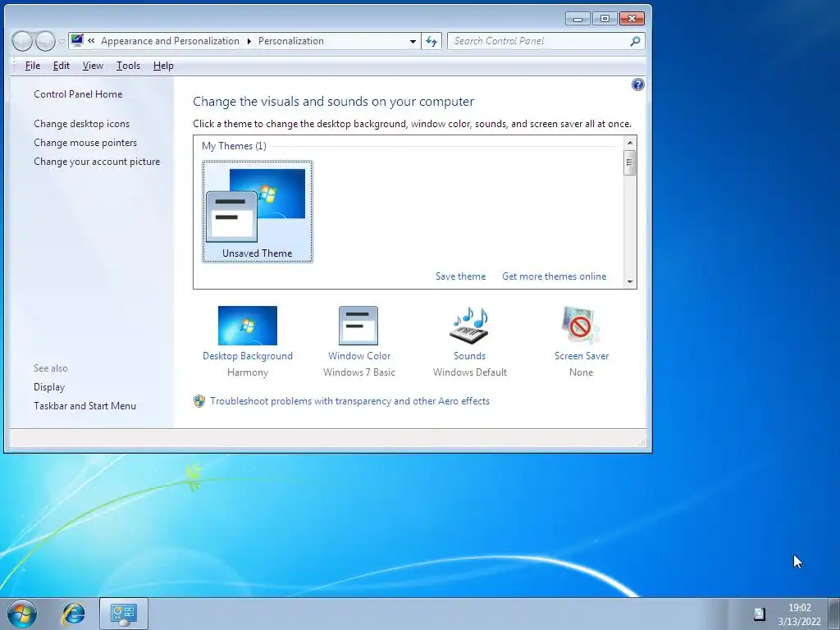The image size is (840, 630).
Task: Open the Display link under See also
Action: pos(49,387)
